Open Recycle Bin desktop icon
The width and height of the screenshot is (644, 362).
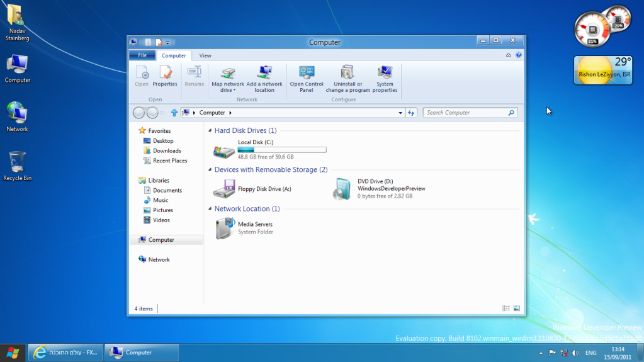tap(17, 166)
